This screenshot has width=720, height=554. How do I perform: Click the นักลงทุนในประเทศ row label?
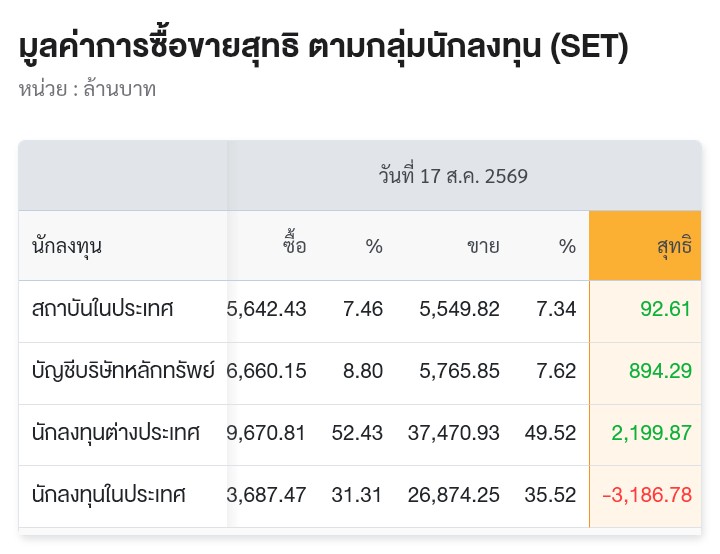tap(108, 495)
